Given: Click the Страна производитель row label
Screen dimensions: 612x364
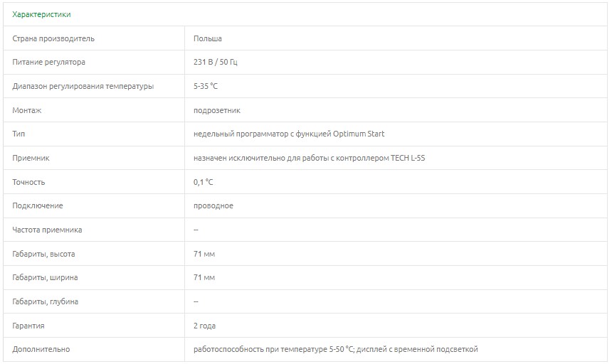Looking at the screenshot, I should (x=53, y=38).
